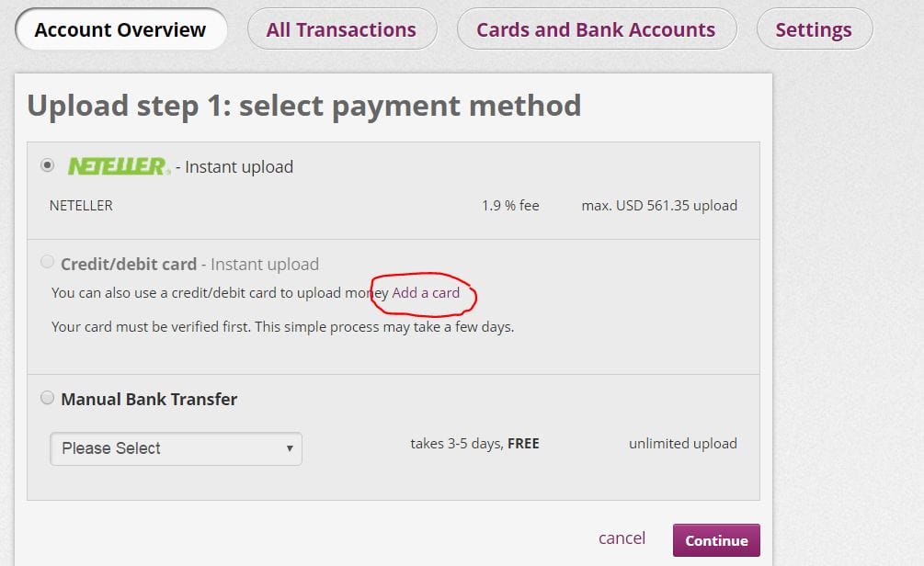Go to Cards and Bank Accounts tab
The image size is (924, 566).
596,29
